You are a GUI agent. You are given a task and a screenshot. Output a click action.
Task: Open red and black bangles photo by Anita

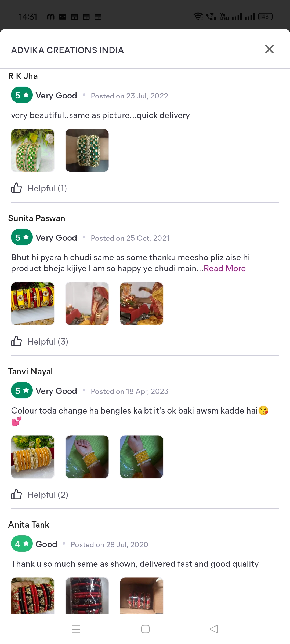(x=33, y=596)
